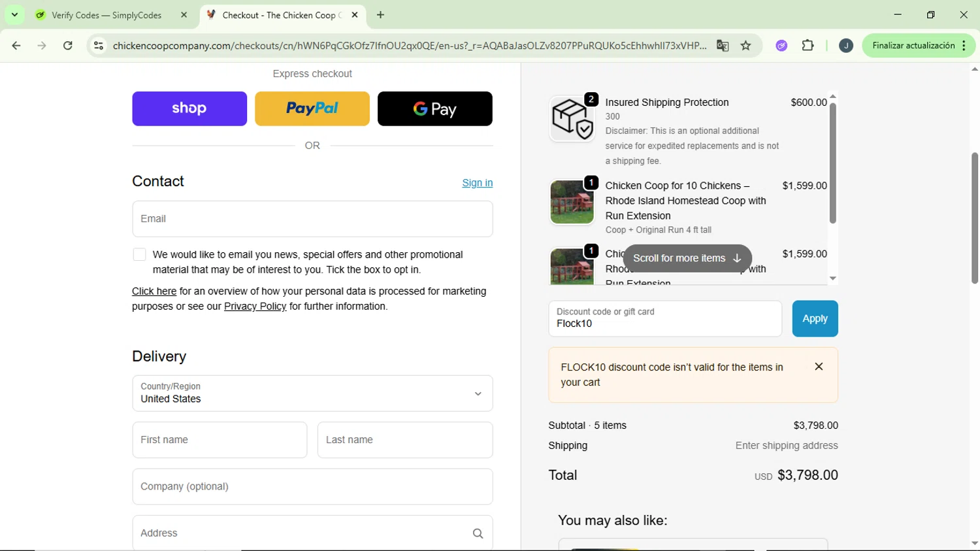Click the address bar URL

(409, 46)
